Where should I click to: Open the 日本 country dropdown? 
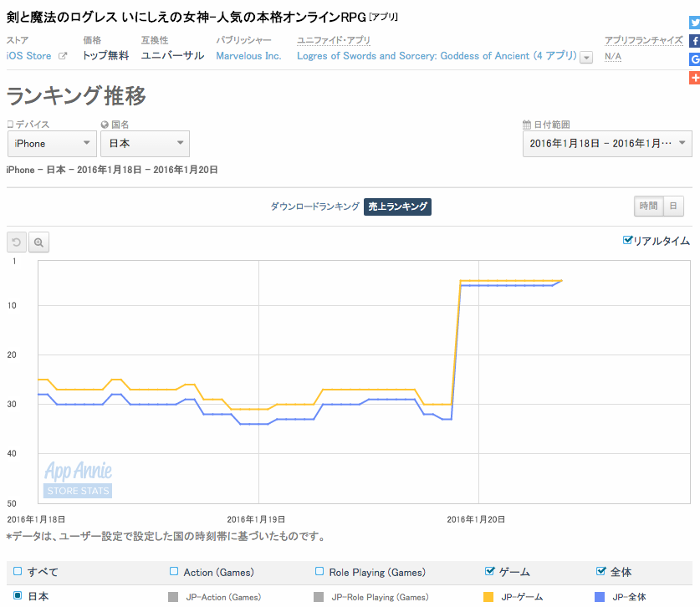coord(145,143)
